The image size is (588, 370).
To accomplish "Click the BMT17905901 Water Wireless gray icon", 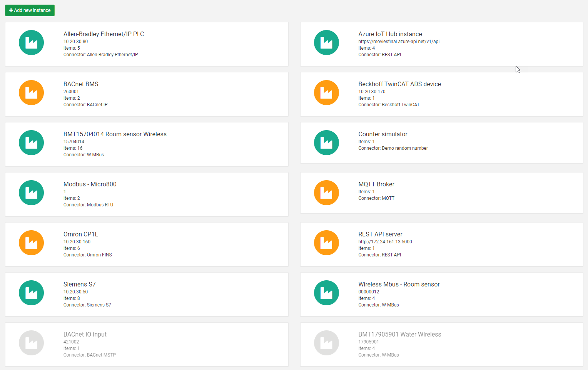I will [326, 343].
